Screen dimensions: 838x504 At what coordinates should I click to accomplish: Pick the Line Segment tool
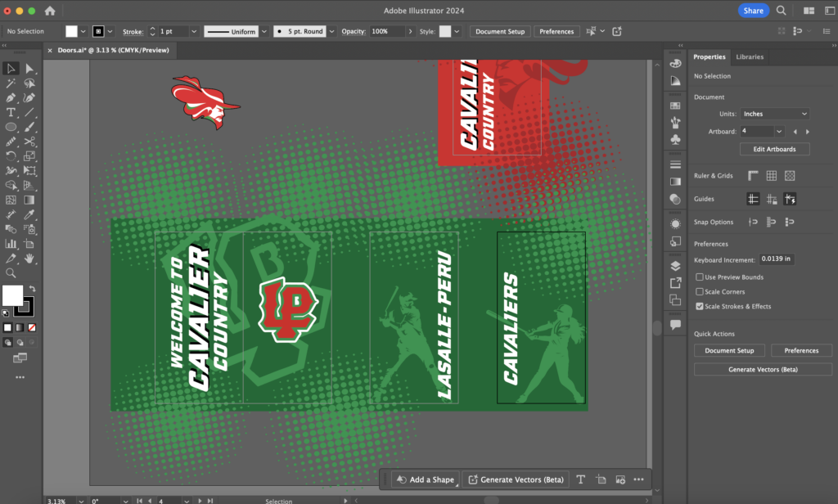(x=29, y=112)
